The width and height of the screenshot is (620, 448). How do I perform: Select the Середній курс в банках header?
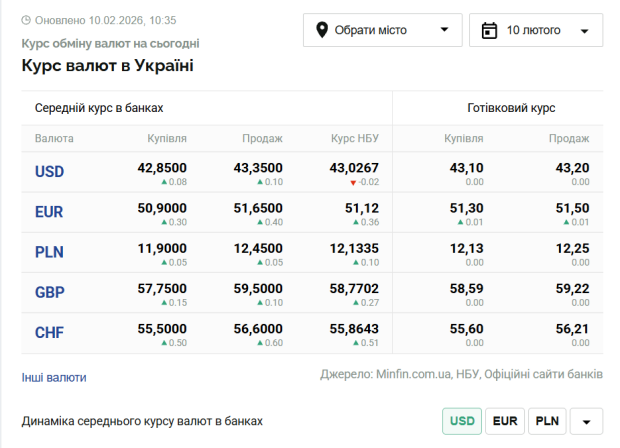coord(99,108)
